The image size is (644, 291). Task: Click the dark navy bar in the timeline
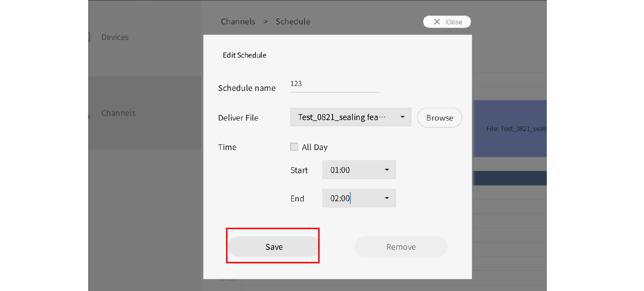coord(510,178)
